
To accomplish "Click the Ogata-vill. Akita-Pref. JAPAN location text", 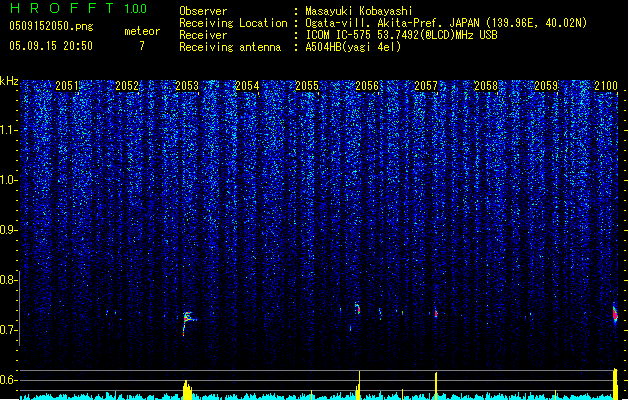I will [446, 23].
